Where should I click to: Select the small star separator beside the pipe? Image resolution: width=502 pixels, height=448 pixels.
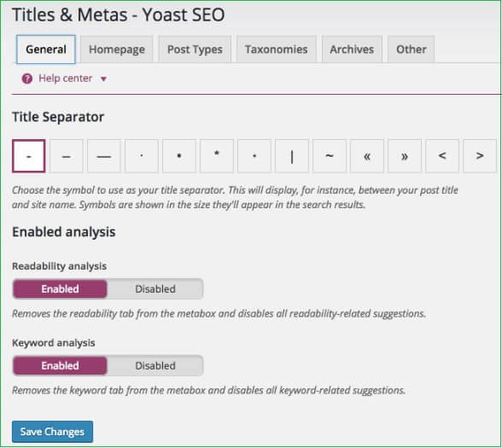click(254, 156)
